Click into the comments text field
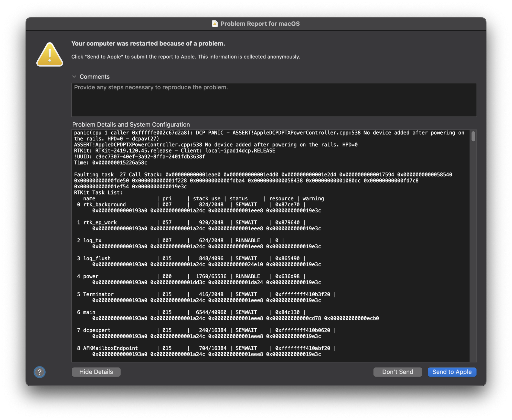The height and width of the screenshot is (420, 512). (274, 100)
